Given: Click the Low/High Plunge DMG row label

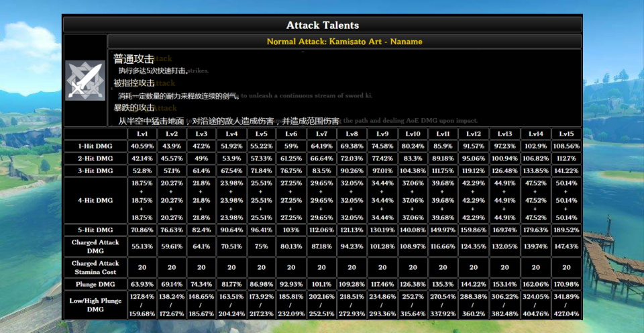Looking at the screenshot, I should (x=95, y=305).
